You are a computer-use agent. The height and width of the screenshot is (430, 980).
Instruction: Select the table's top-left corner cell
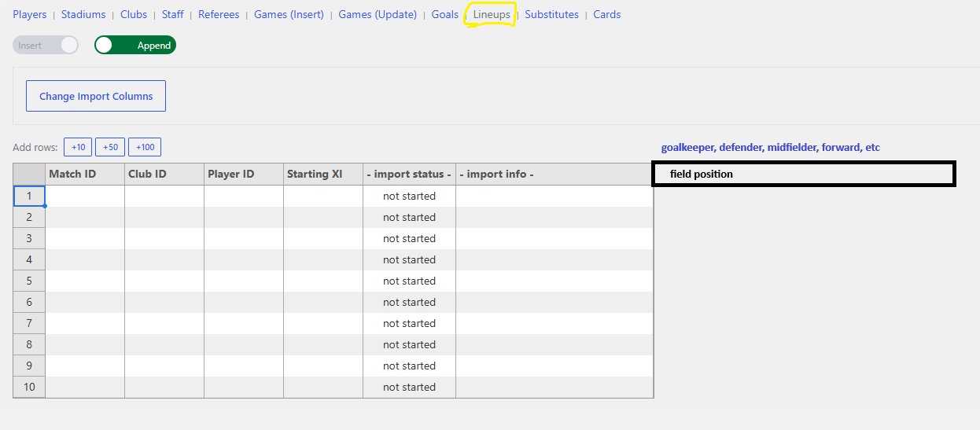click(x=29, y=174)
